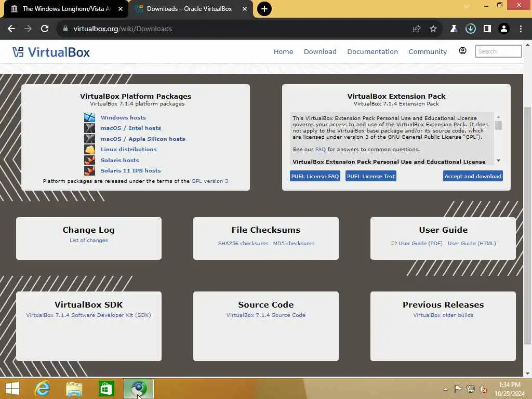
Task: Go back with the browser back arrow
Action: (x=11, y=29)
